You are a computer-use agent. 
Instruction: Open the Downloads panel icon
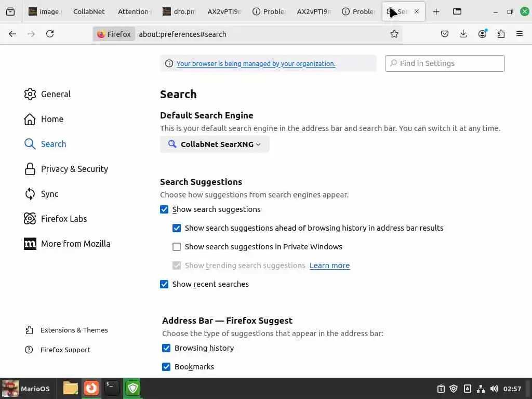pos(463,34)
